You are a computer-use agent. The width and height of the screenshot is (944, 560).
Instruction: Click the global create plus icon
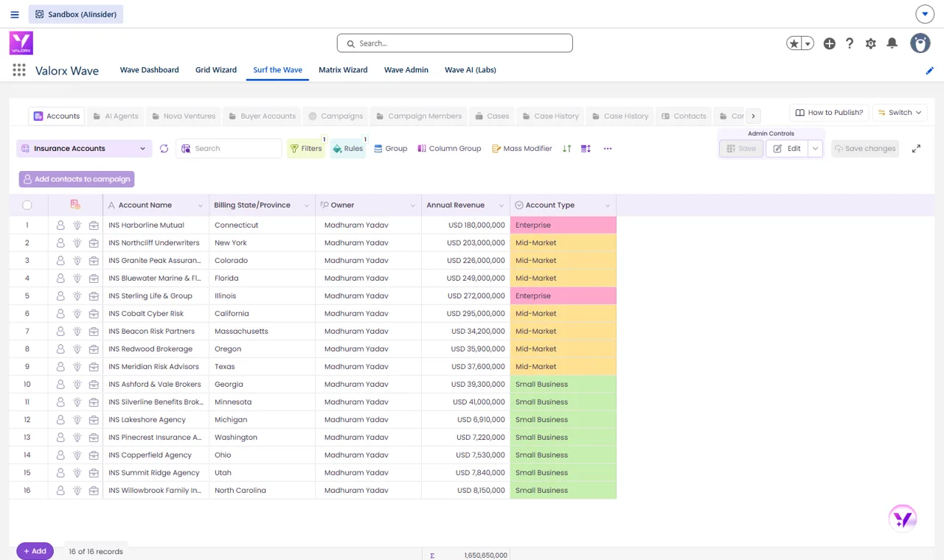coord(830,43)
